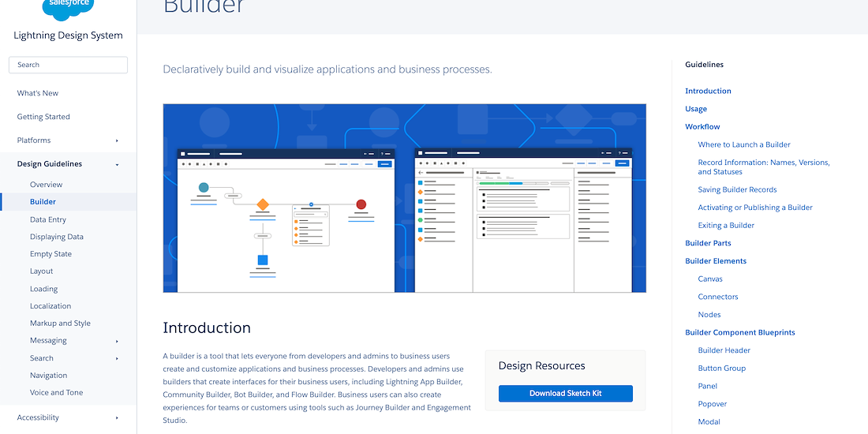
Task: Open the Platforms section
Action: point(34,140)
